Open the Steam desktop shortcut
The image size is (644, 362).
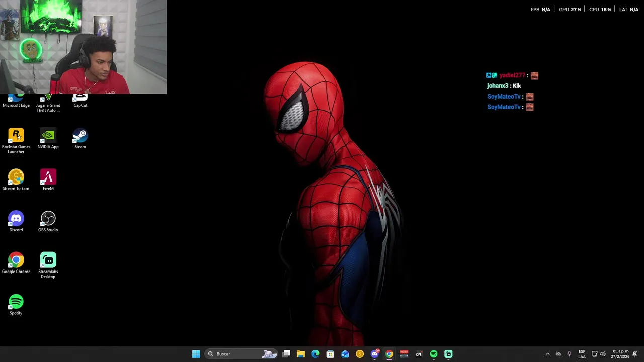click(80, 139)
